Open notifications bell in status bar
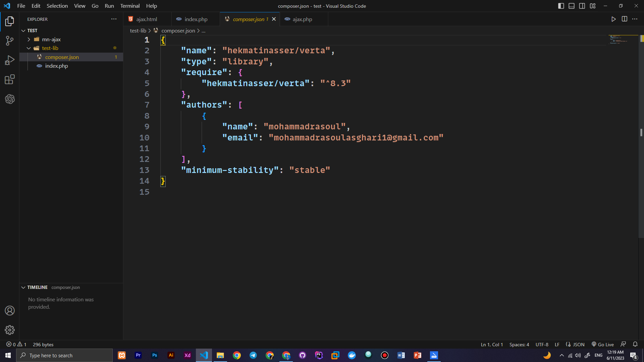644x362 pixels. [635, 345]
